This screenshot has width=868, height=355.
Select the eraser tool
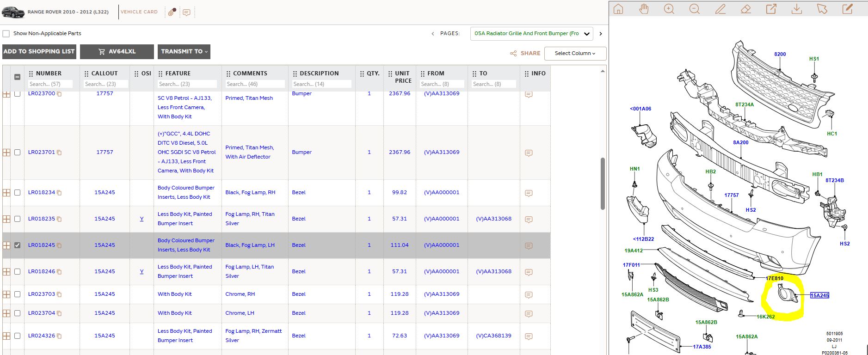[745, 9]
